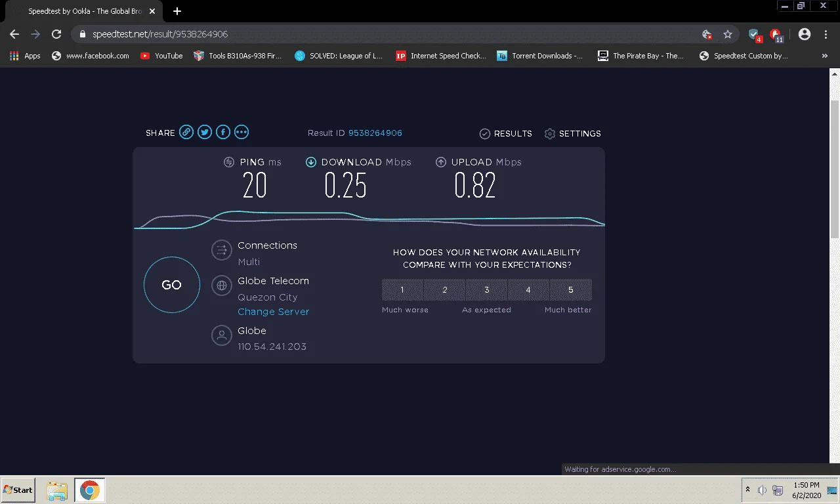This screenshot has height=504, width=840.
Task: Open the Torrent Downloads bookmark
Action: [540, 56]
